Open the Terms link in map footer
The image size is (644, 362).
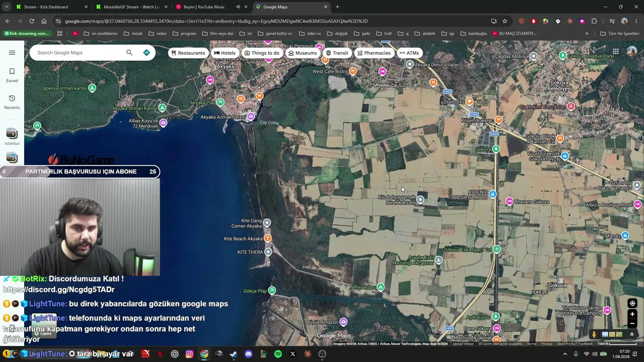[531, 344]
